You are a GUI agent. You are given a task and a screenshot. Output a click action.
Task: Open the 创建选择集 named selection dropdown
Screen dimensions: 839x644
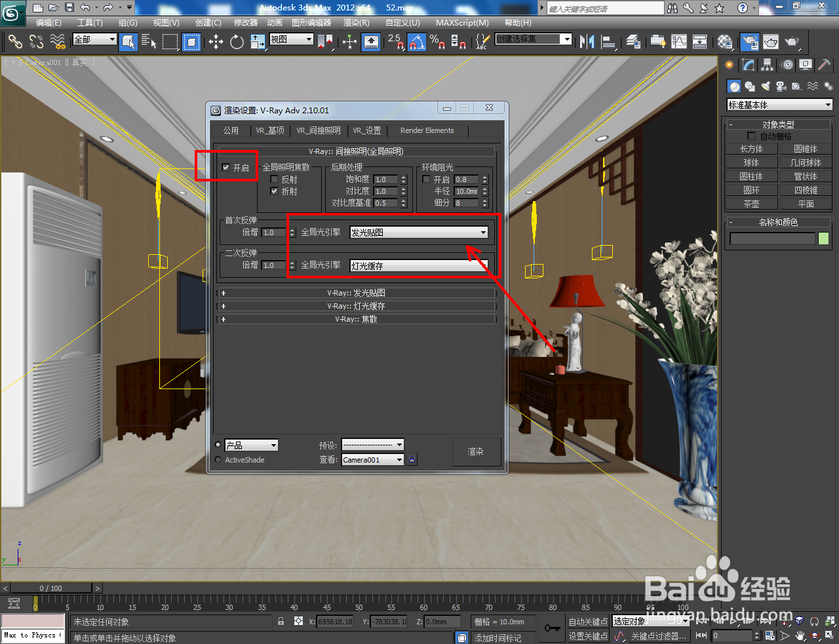(x=533, y=39)
